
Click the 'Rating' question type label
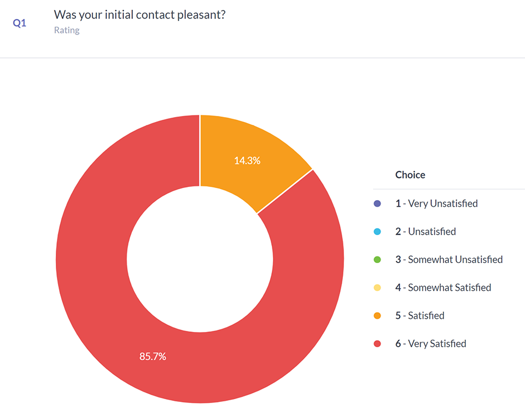point(67,30)
